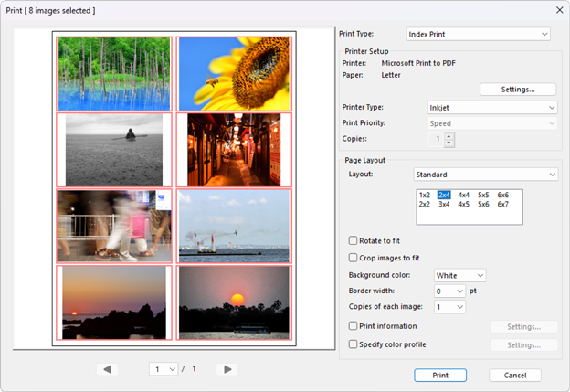Open the Background color dropdown
This screenshot has width=570, height=392.
459,275
